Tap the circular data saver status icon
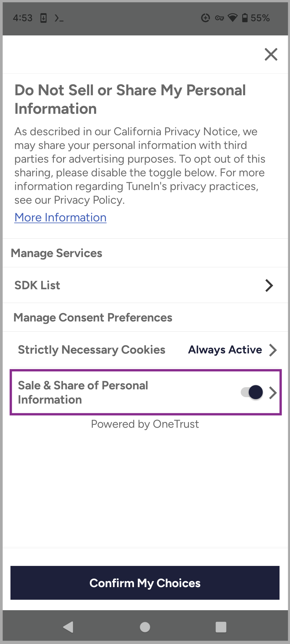Viewport: 290px width, 644px height. [x=205, y=18]
